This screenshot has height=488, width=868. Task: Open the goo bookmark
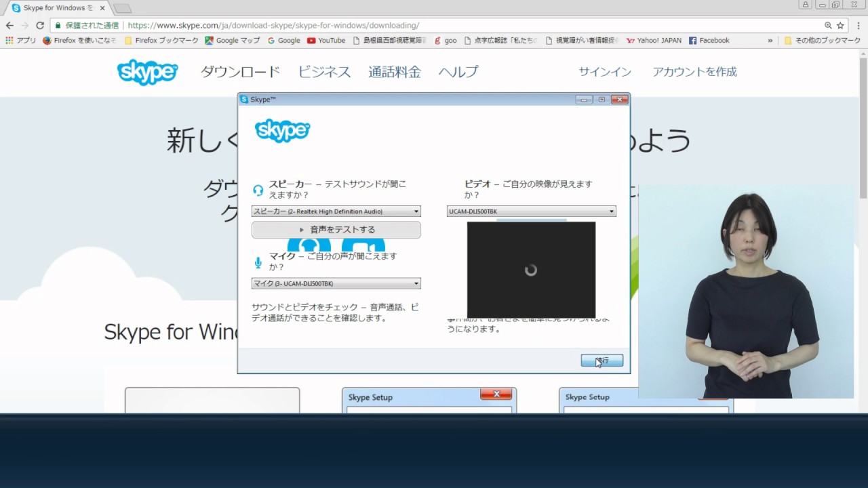(446, 41)
